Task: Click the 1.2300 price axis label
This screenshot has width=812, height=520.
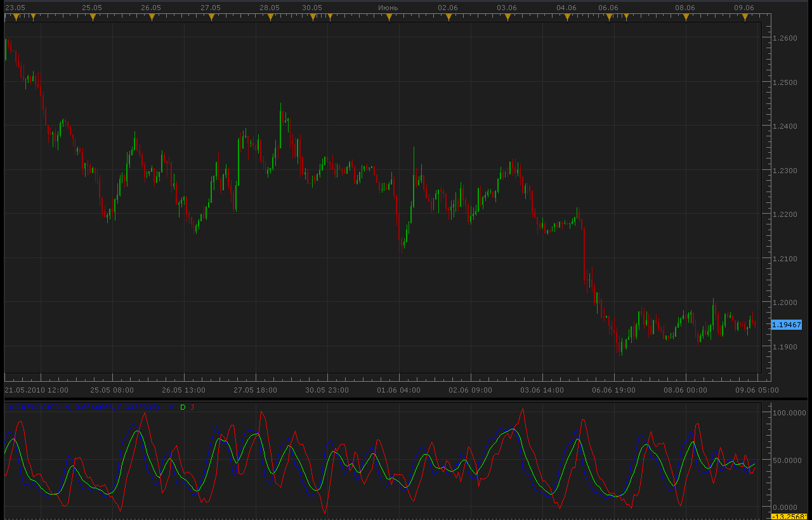Action: coord(784,171)
